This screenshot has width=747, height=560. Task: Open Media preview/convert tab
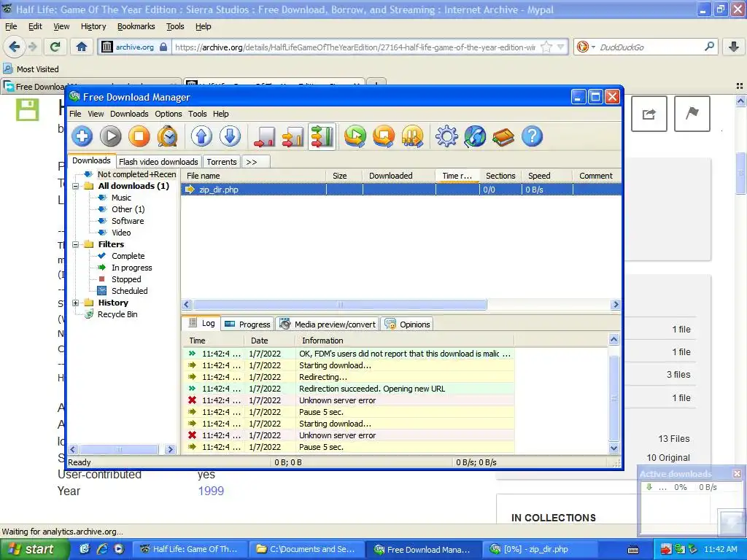click(x=328, y=324)
